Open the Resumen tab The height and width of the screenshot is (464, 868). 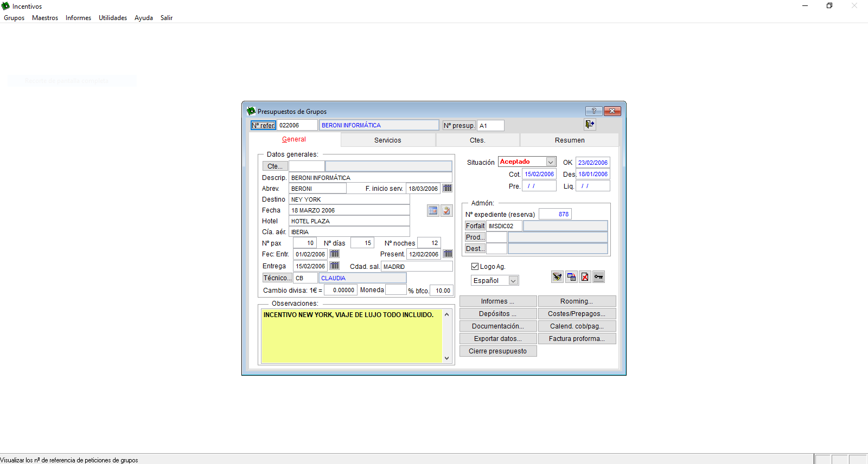(x=569, y=140)
